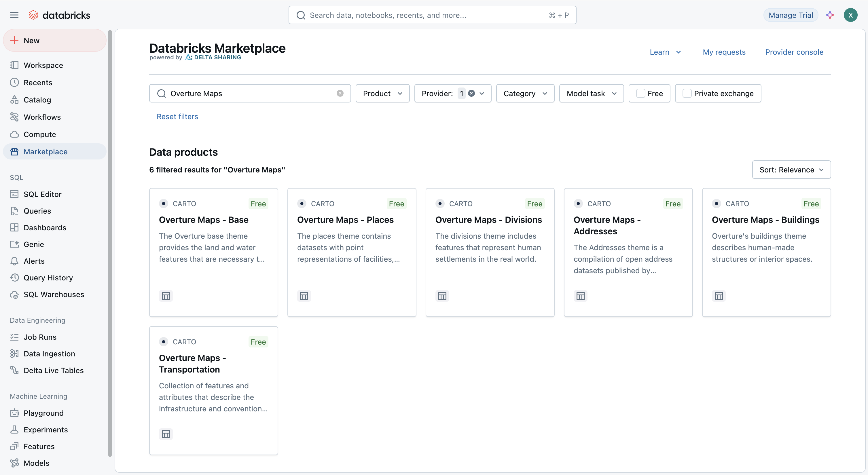Click the Genie icon
868x475 pixels.
tap(14, 244)
